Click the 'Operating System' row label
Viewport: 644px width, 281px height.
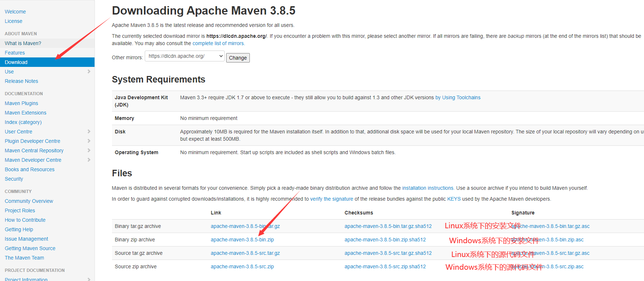click(x=136, y=152)
